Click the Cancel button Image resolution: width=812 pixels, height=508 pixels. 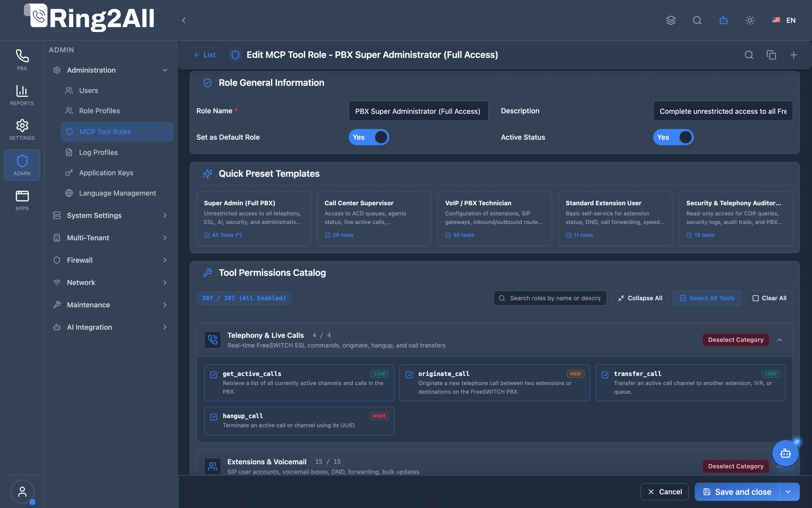(664, 492)
